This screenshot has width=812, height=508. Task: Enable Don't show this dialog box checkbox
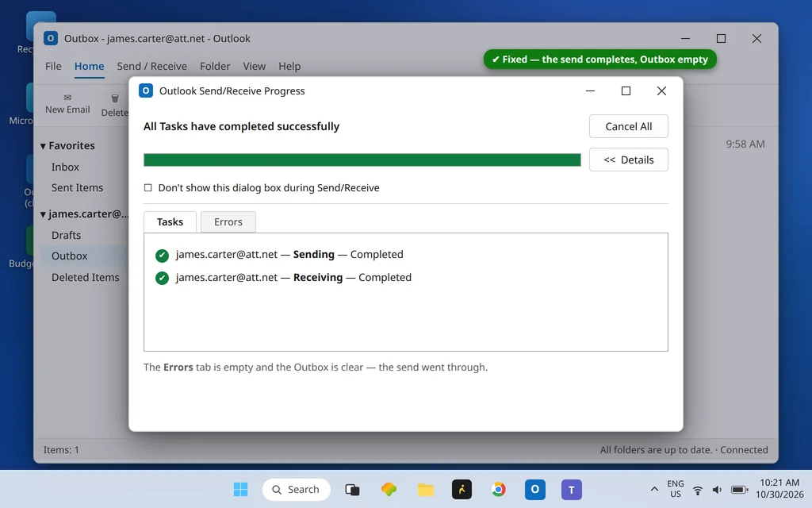pyautogui.click(x=148, y=187)
